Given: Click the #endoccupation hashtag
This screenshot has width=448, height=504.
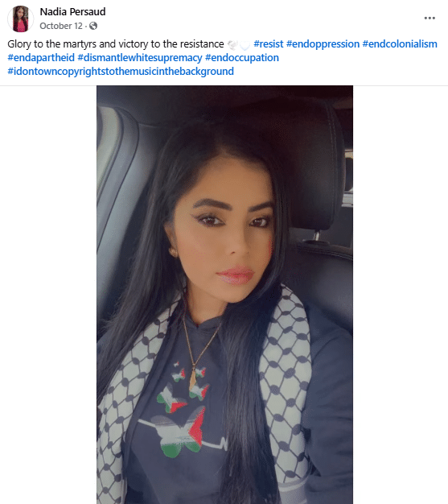Looking at the screenshot, I should pyautogui.click(x=242, y=58).
